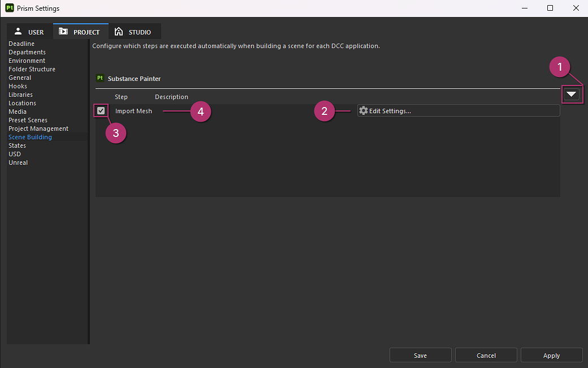Select the PROJECT tab
The image size is (588, 368).
click(80, 32)
